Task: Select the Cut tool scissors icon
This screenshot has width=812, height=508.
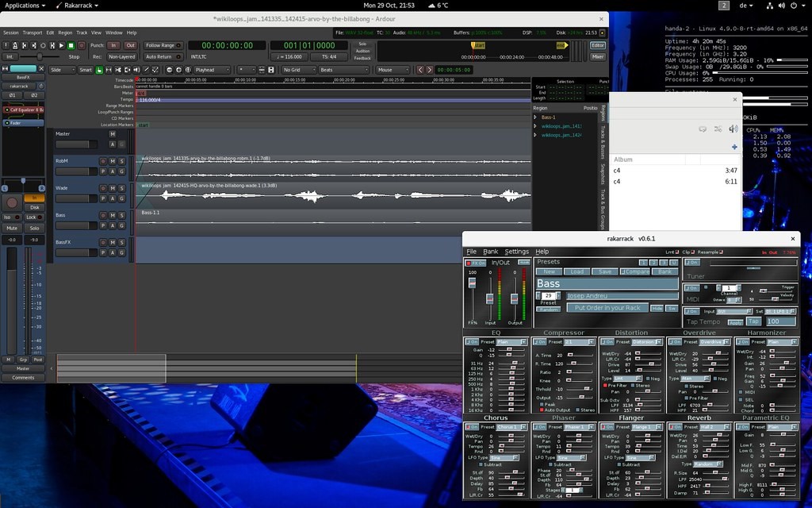Action: click(x=118, y=70)
